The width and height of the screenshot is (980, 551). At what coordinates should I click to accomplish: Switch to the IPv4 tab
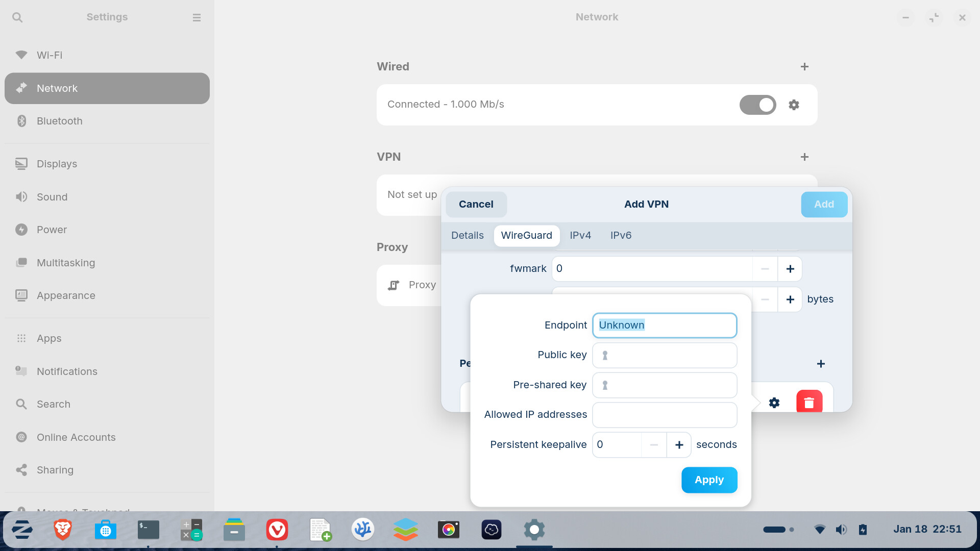tap(580, 235)
